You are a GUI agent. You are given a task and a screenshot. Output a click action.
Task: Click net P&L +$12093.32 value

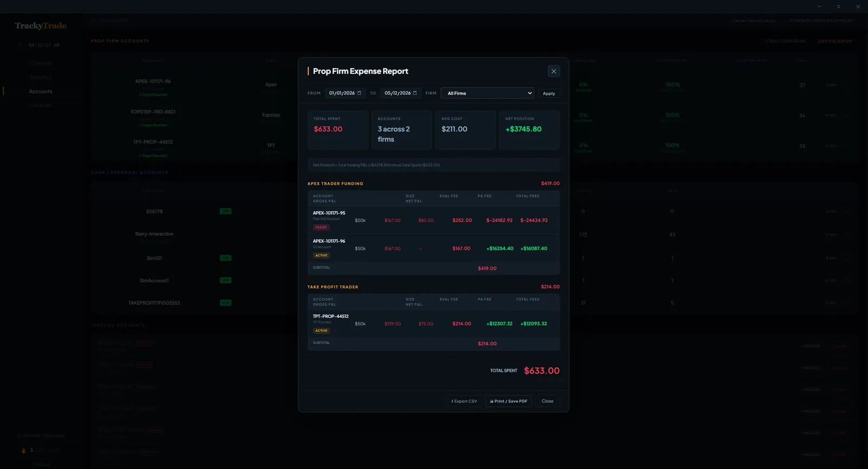point(534,324)
